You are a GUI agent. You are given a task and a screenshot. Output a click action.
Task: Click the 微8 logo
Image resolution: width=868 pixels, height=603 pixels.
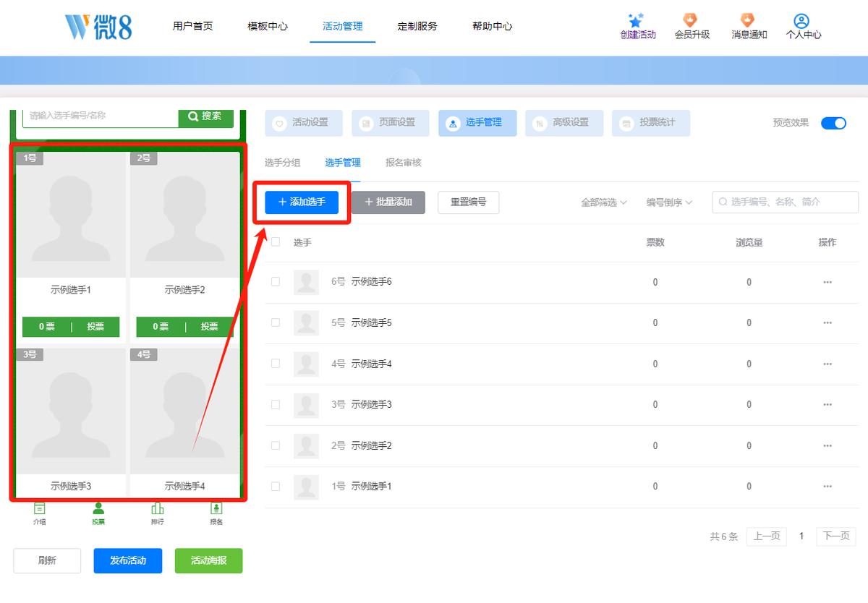98,27
